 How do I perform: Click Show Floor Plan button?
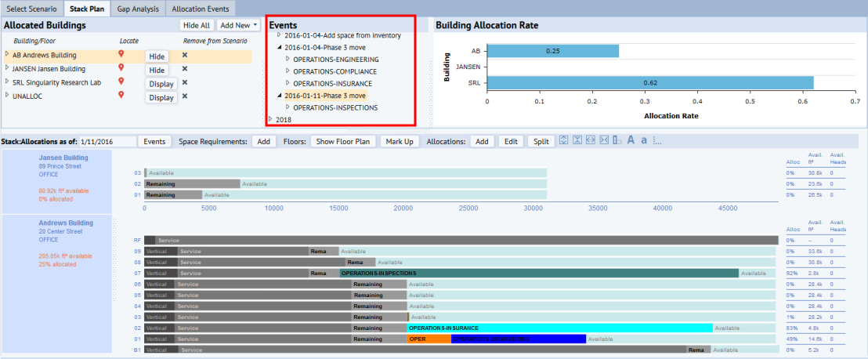click(x=342, y=141)
